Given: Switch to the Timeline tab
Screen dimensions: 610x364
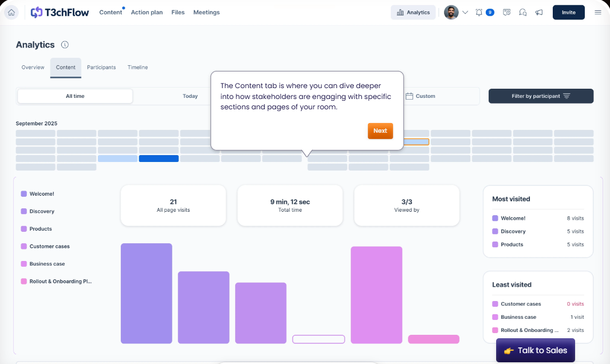Looking at the screenshot, I should coord(138,68).
